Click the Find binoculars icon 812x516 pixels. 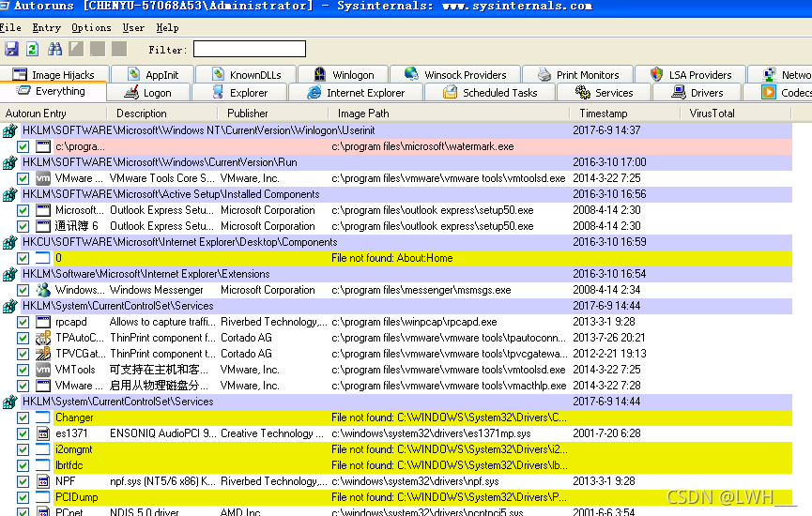(54, 49)
